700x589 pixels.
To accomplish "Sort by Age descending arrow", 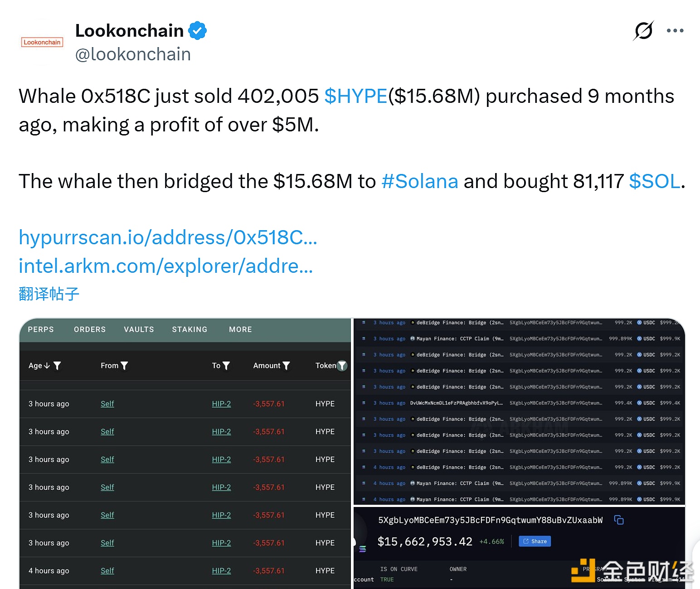I will coord(47,366).
